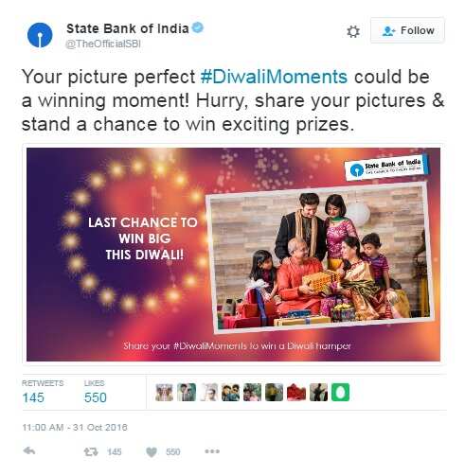Open the State Bank of India profile name
The image size is (465, 476).
coord(128,28)
